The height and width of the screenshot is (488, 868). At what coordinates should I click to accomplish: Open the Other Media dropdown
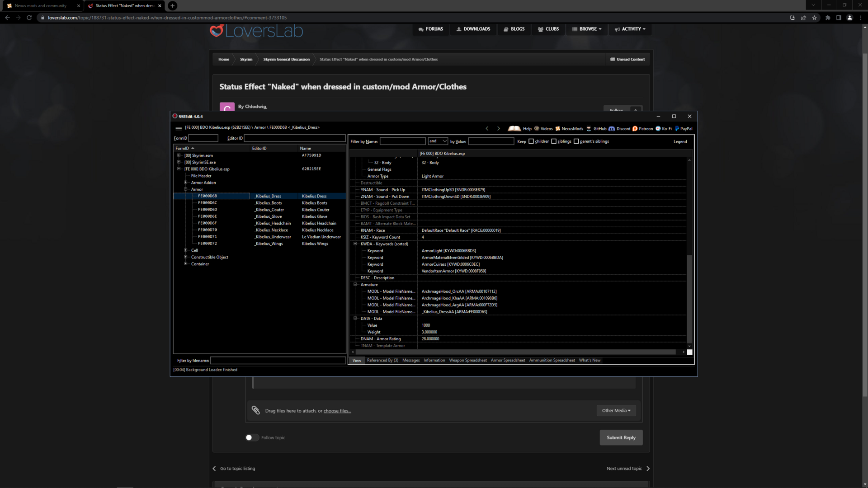(x=616, y=410)
